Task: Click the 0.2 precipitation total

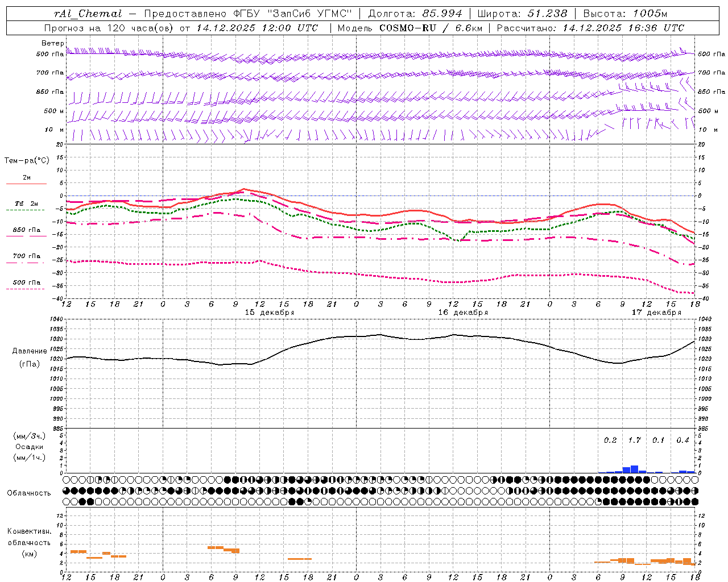Action: point(610,440)
